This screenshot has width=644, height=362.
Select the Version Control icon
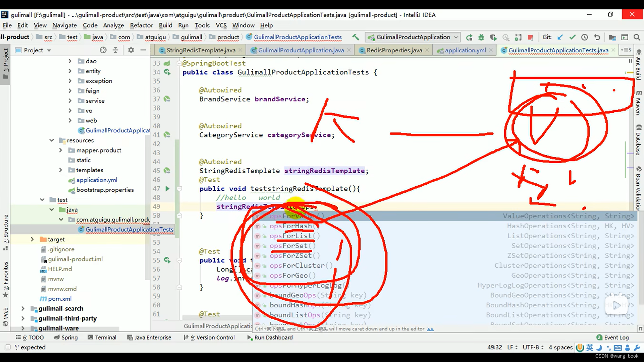[184, 337]
